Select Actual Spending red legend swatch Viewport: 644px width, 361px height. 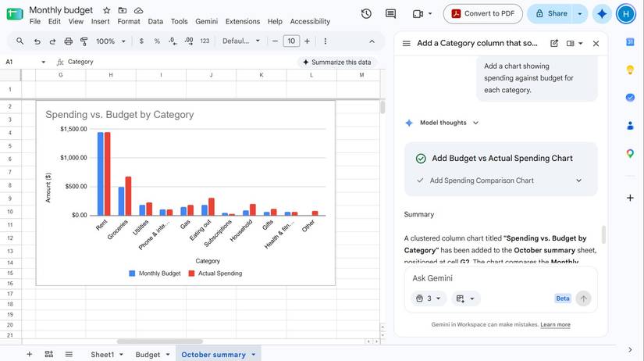pyautogui.click(x=191, y=273)
